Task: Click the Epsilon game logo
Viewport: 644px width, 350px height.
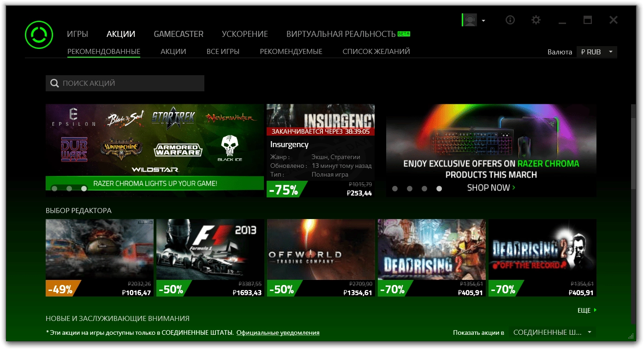Action: tap(73, 117)
